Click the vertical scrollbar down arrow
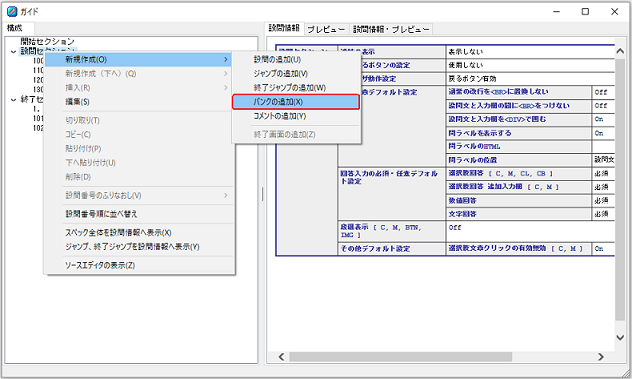Image resolution: width=632 pixels, height=379 pixels. coord(620,337)
